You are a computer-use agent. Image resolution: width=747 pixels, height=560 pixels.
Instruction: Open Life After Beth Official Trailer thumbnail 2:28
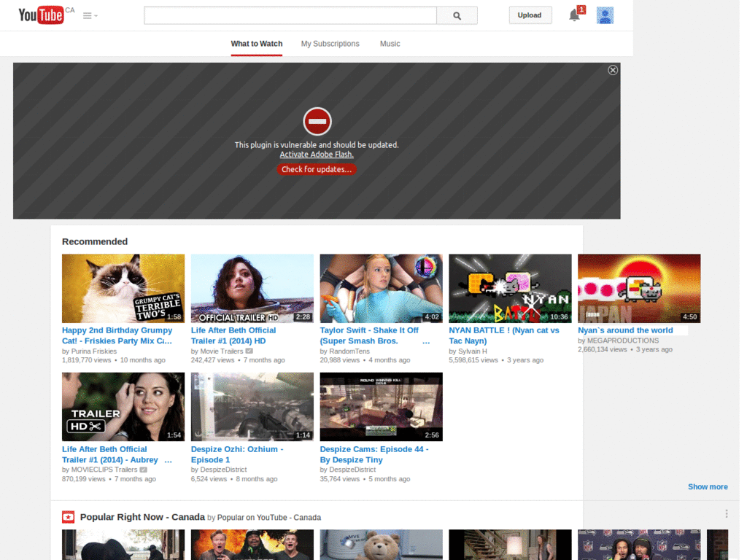[252, 288]
